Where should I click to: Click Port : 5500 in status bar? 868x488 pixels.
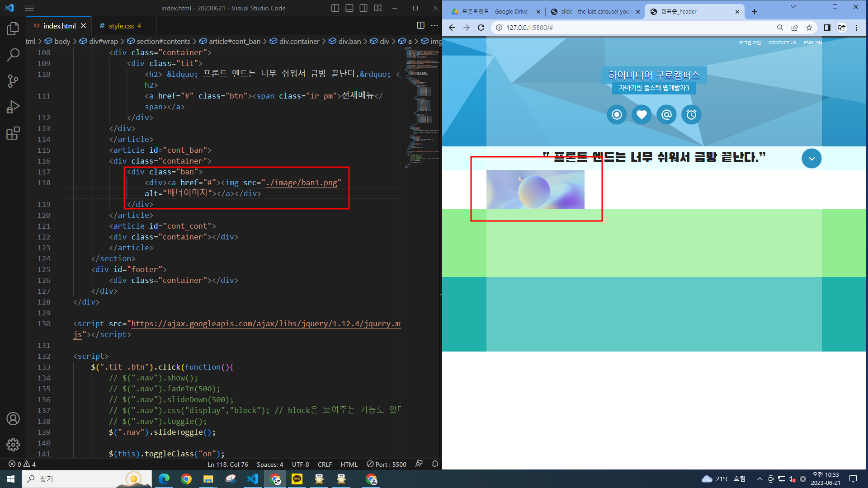click(387, 465)
